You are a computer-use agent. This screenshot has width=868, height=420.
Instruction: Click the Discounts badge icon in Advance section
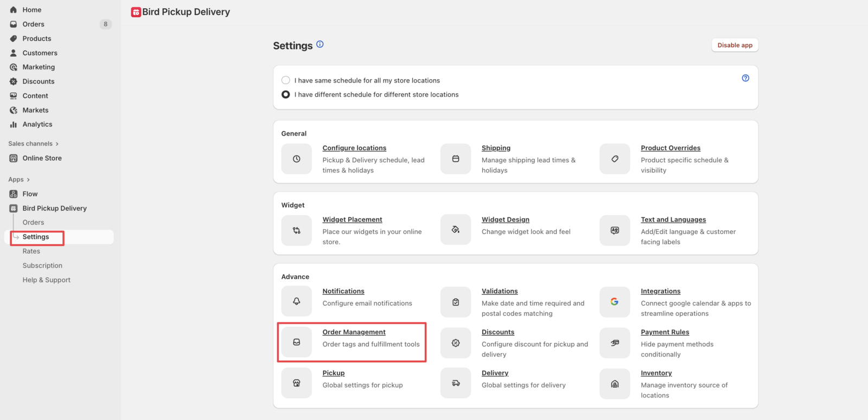pyautogui.click(x=456, y=343)
